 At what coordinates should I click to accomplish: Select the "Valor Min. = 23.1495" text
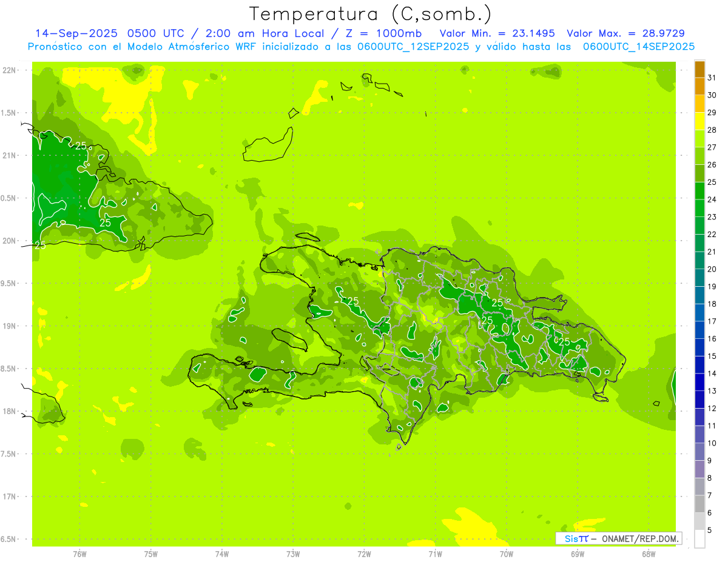(x=497, y=33)
